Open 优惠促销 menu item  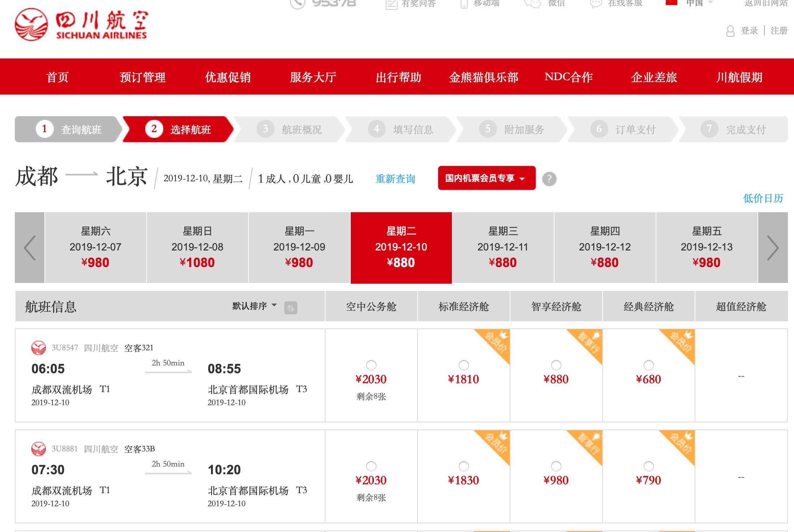tap(228, 77)
